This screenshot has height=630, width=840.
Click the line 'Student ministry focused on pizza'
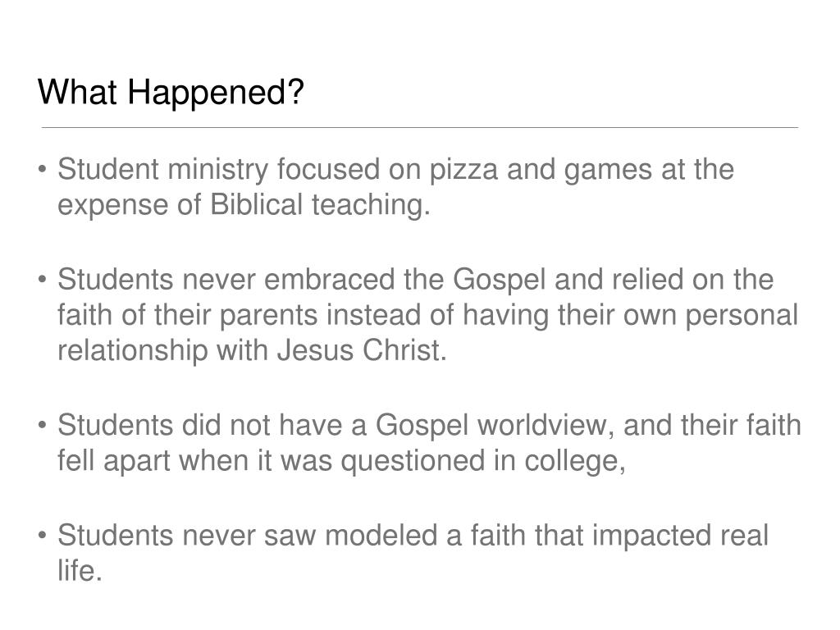click(395, 171)
